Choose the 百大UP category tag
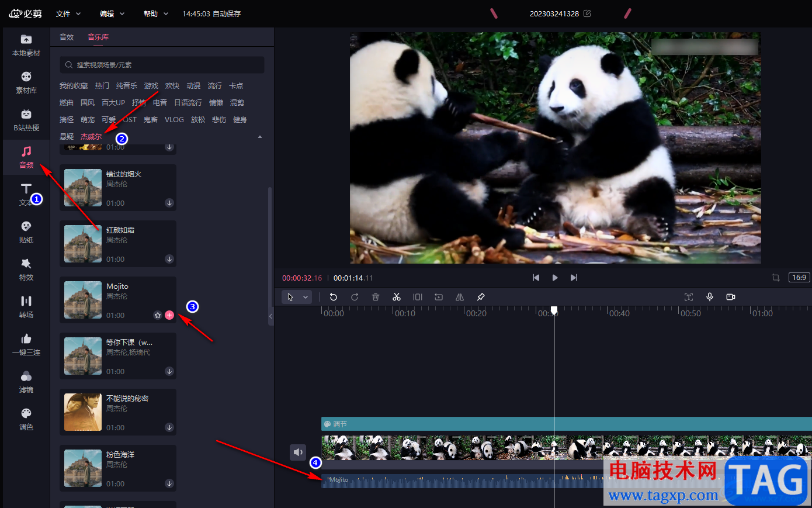The image size is (812, 508). coord(113,103)
